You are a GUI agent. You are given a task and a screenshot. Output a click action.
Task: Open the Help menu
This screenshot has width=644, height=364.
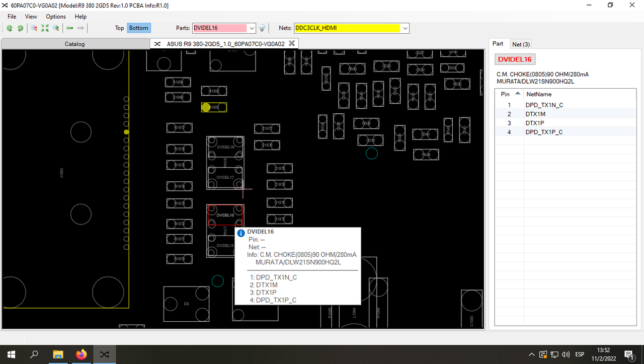(80, 17)
